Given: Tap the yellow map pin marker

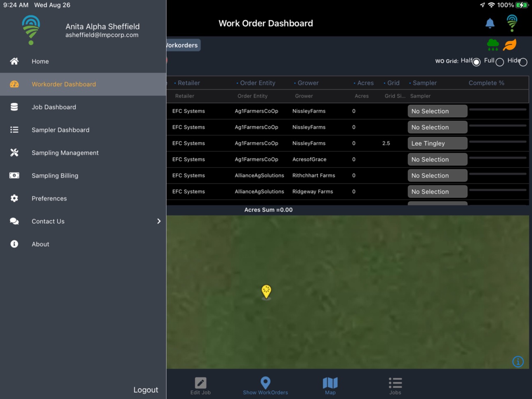Looking at the screenshot, I should [266, 291].
